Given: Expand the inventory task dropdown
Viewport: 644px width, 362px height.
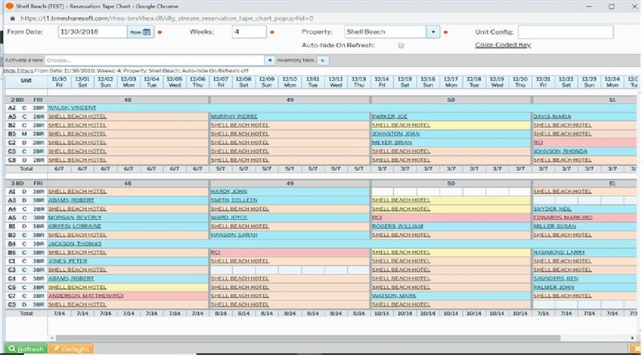Looking at the screenshot, I should click(x=270, y=61).
